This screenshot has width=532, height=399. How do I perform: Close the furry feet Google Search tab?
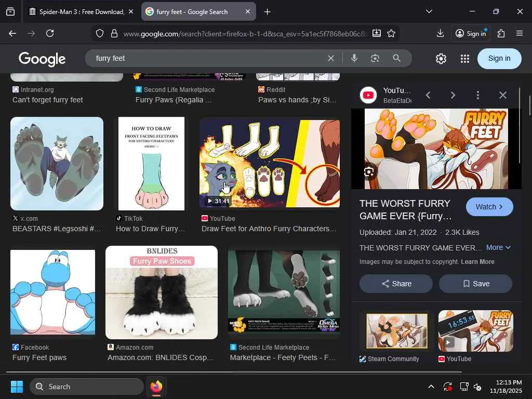(x=248, y=11)
